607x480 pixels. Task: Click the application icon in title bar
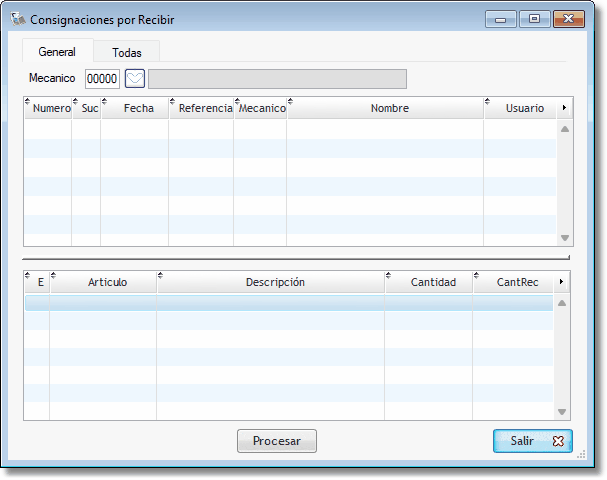click(18, 19)
